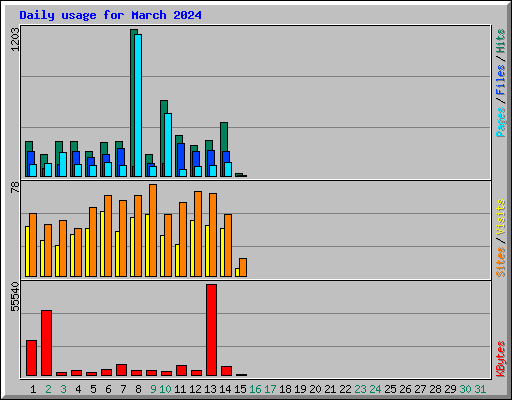The image size is (512, 400).
Task: Click day 18 on the x-axis
Action: 285,389
